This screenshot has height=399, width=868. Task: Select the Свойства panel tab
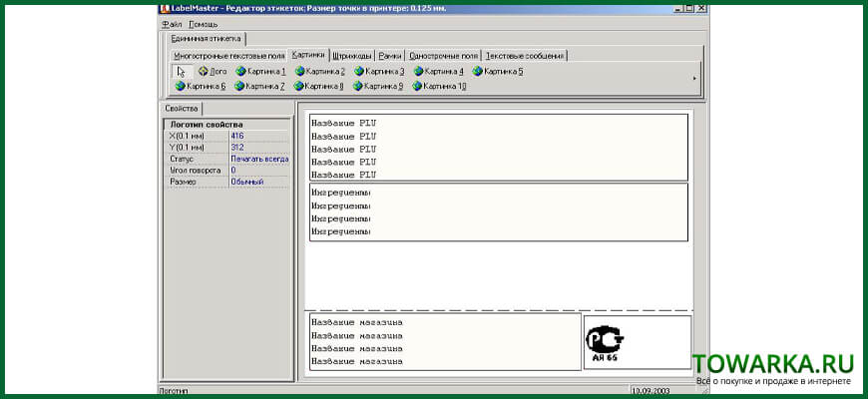tap(182, 109)
